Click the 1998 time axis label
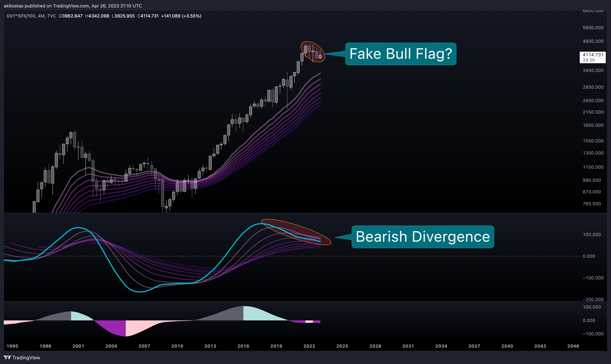 click(x=45, y=346)
